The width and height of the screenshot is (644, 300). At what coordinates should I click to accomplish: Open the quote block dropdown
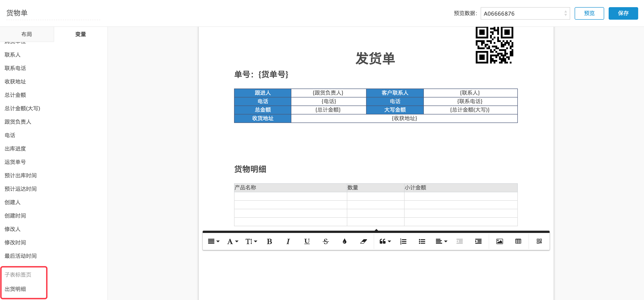click(385, 241)
